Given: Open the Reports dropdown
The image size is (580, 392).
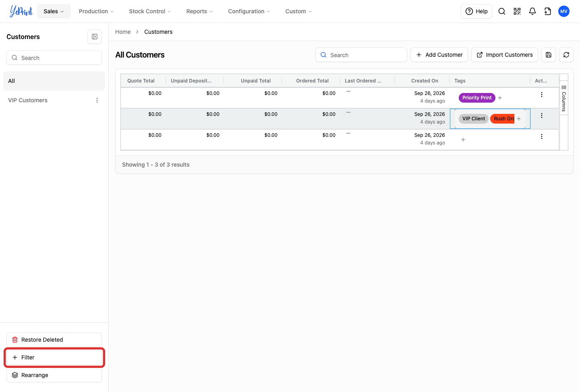Looking at the screenshot, I should pos(199,11).
